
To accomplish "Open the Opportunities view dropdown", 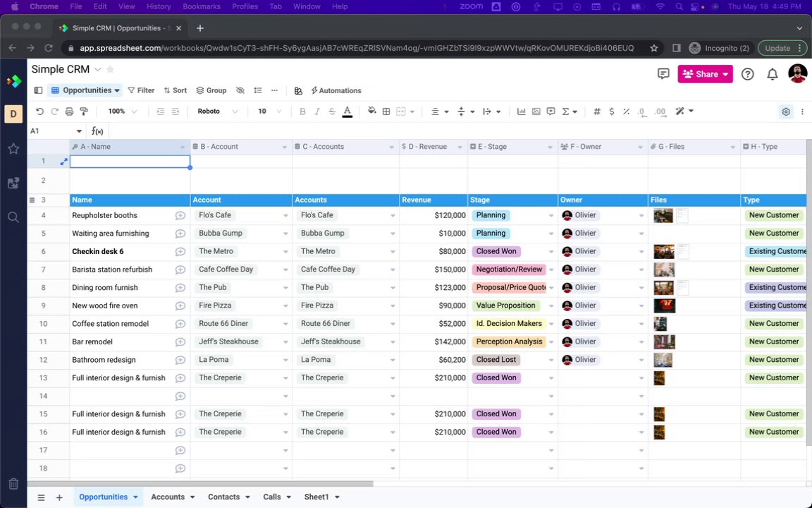I will click(85, 90).
